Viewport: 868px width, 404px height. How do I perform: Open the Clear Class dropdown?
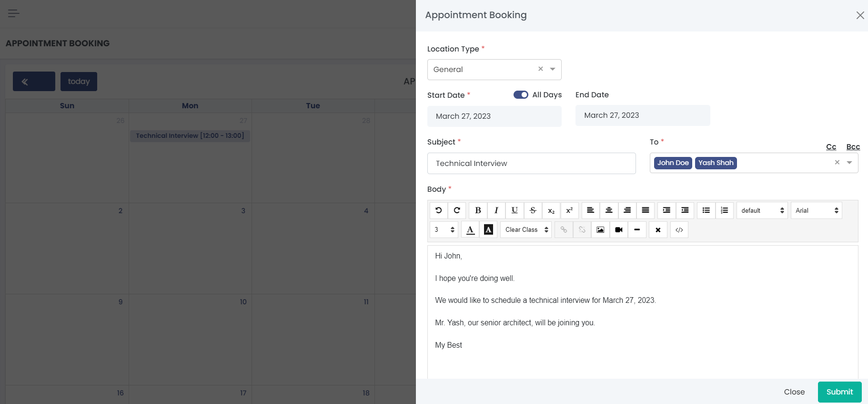(x=525, y=230)
